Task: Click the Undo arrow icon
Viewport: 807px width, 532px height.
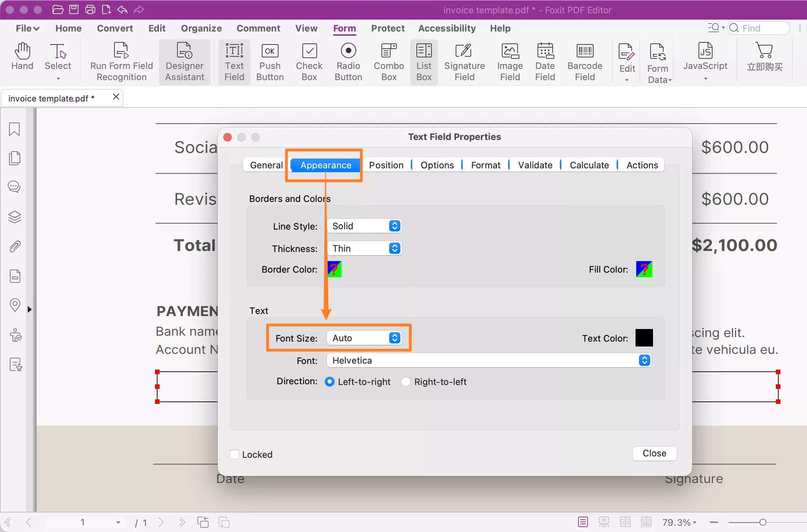Action: click(122, 9)
